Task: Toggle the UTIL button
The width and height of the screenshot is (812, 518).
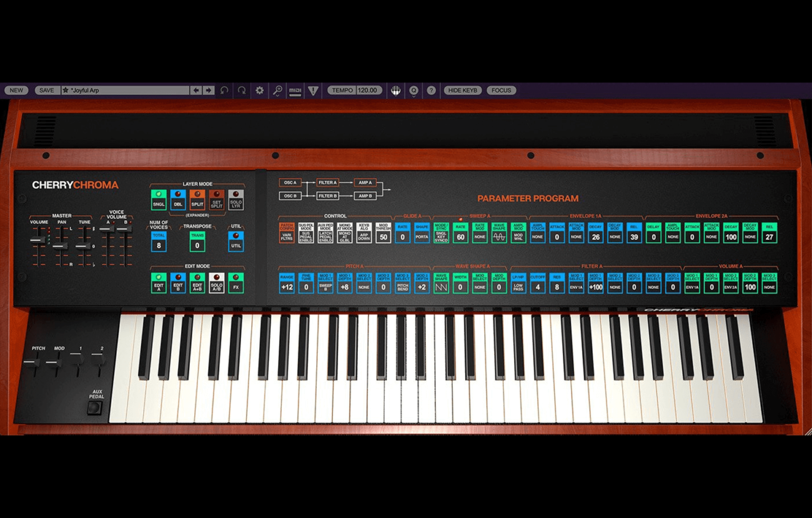Action: point(236,242)
